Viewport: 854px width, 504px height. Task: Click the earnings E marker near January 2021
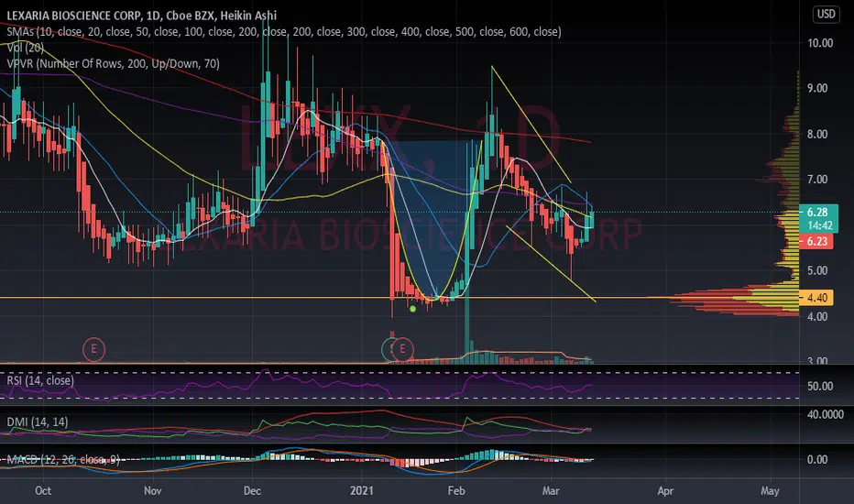click(402, 349)
